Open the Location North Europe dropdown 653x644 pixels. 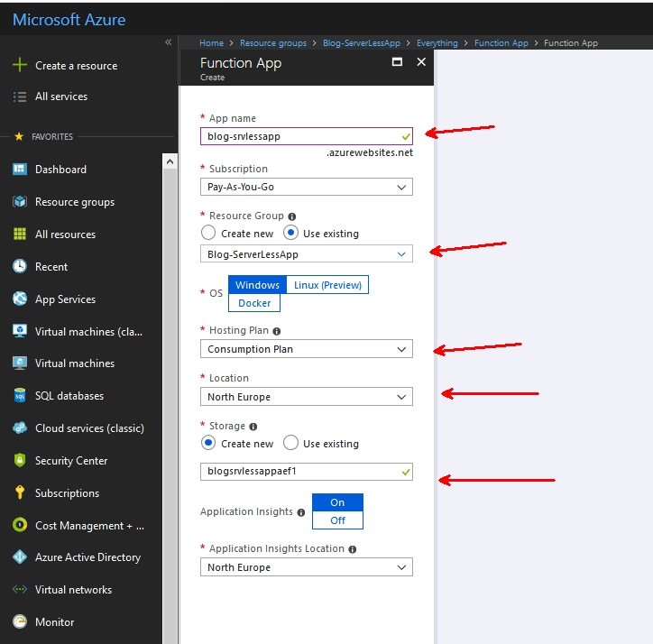307,397
